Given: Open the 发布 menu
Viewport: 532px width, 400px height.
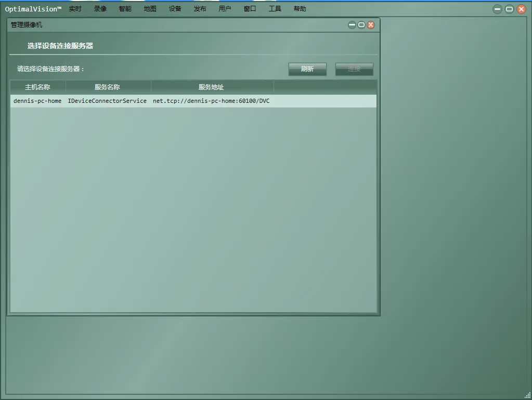Looking at the screenshot, I should (200, 9).
